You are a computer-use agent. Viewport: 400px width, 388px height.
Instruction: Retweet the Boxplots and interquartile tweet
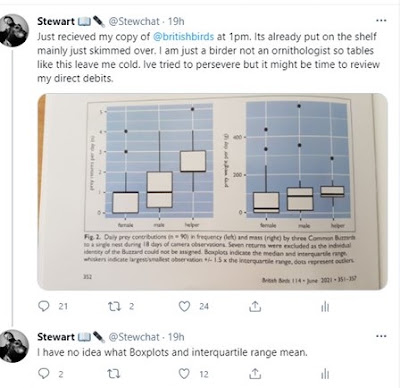114,374
